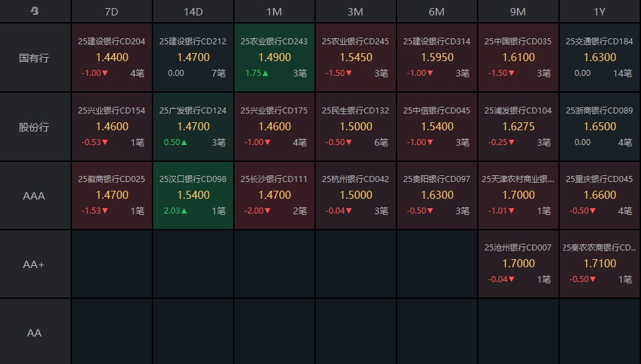Viewport: 641px width, 364px height.
Task: Click 14笔 trade count in 25交通银行CD184
Action: coord(623,73)
